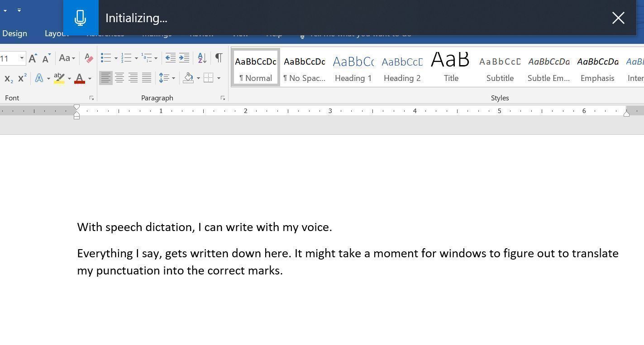Screen dimensions: 644x345
Task: Click the Dictation microphone icon
Action: tap(80, 18)
